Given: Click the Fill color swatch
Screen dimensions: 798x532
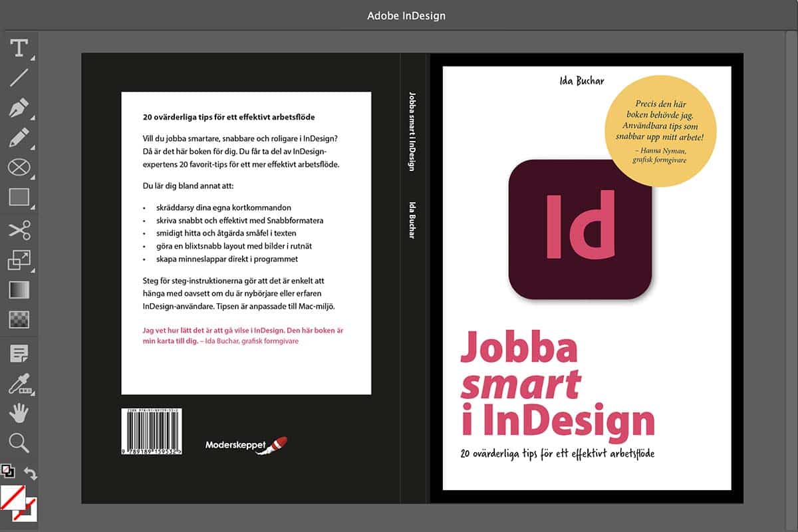Looking at the screenshot, I should (x=13, y=497).
